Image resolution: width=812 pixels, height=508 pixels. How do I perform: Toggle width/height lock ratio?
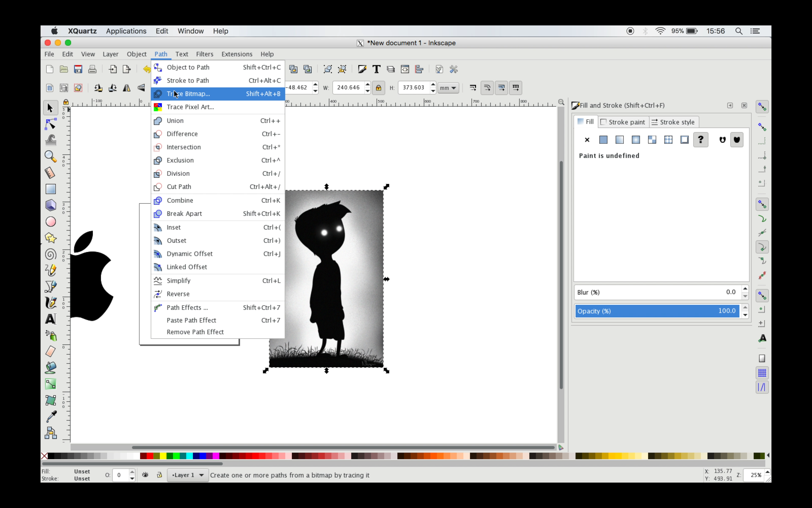coord(378,88)
